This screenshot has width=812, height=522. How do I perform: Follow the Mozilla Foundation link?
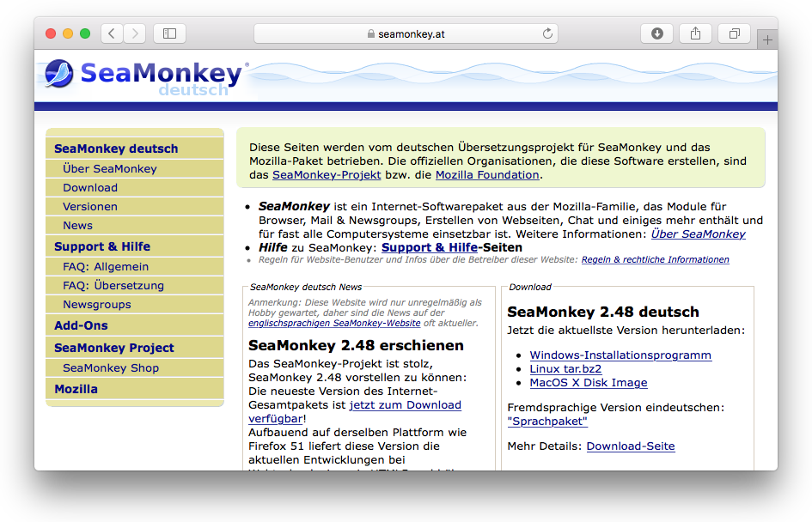click(x=487, y=175)
